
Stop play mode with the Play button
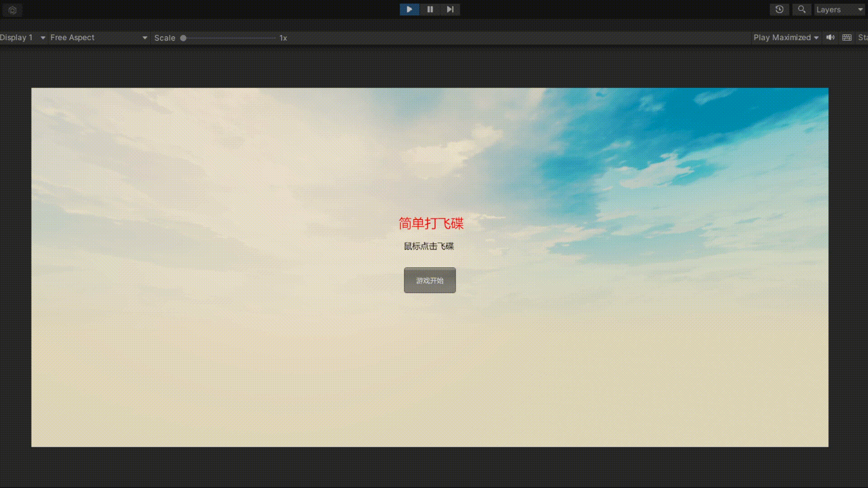pos(409,9)
